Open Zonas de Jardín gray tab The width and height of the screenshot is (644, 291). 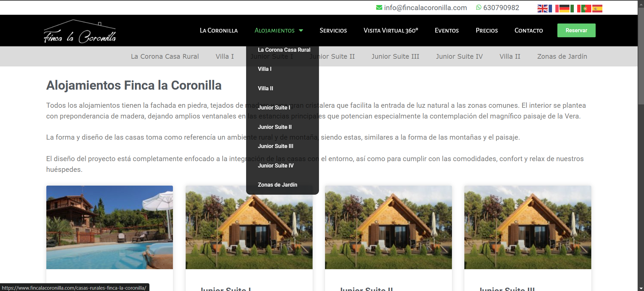562,56
